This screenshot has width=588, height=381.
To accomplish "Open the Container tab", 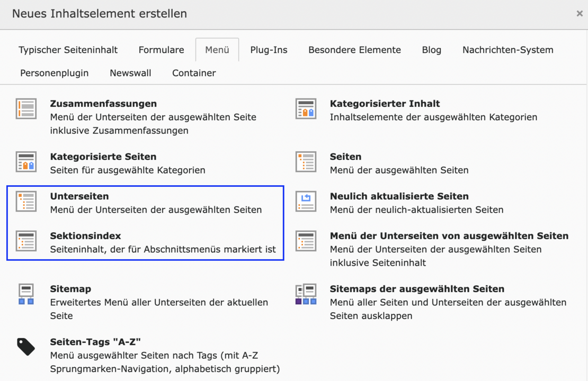I will point(194,73).
